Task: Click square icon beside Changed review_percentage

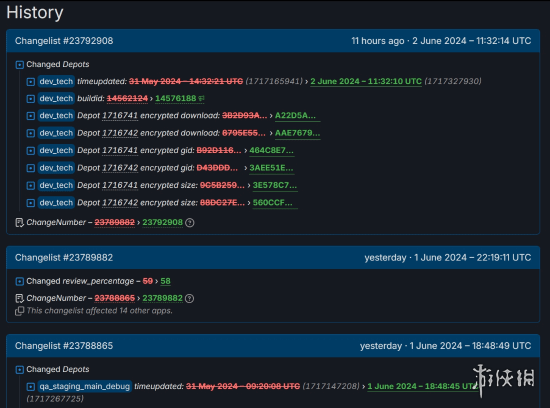Action: (x=20, y=281)
